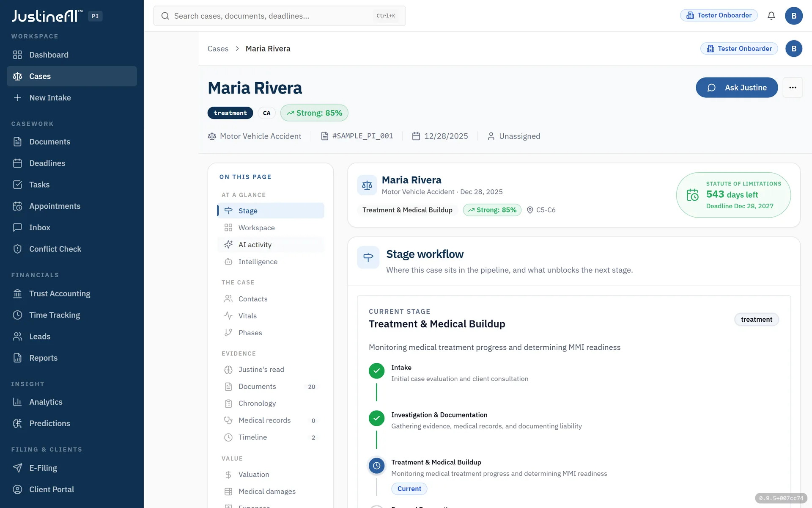
Task: Click the Cases scales icon in sidebar
Action: pos(17,76)
